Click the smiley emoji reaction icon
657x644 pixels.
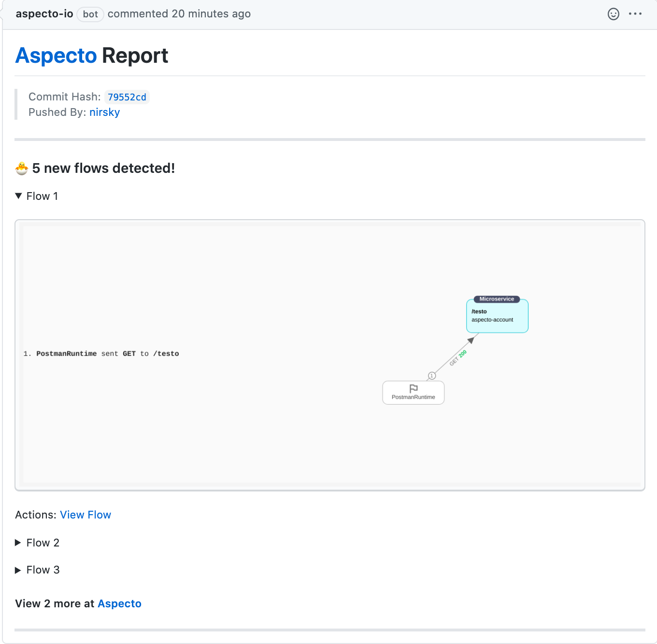click(x=613, y=14)
